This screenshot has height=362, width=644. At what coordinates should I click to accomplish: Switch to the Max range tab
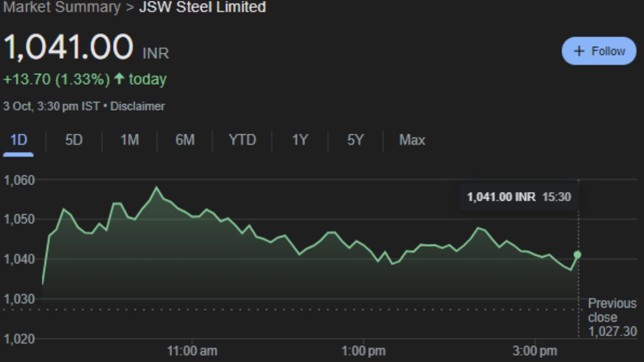click(412, 140)
